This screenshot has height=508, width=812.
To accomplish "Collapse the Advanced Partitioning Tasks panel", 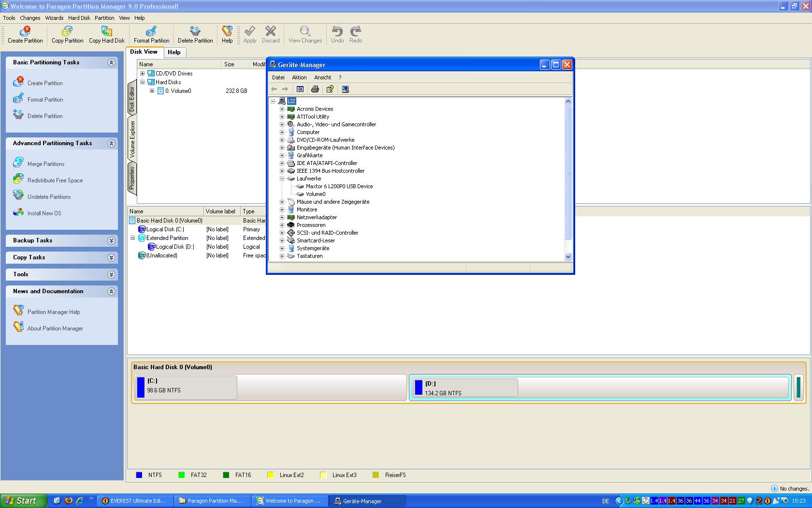I will pyautogui.click(x=111, y=143).
